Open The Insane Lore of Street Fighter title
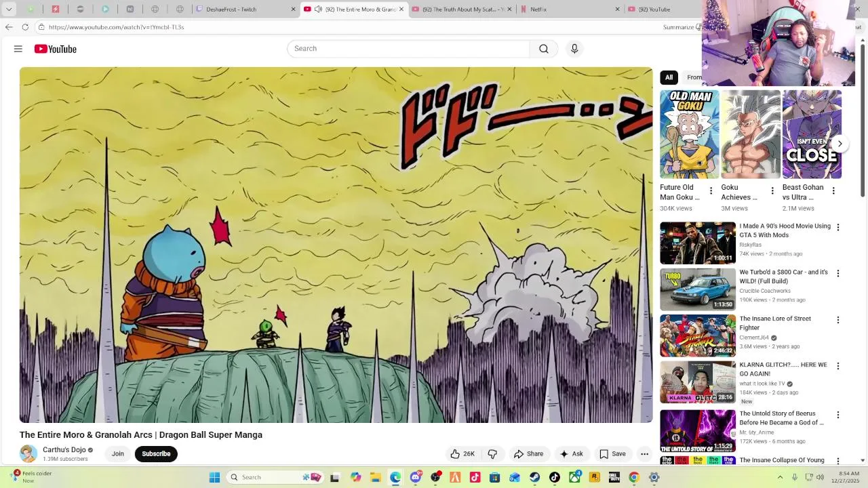The image size is (868, 488). point(775,323)
